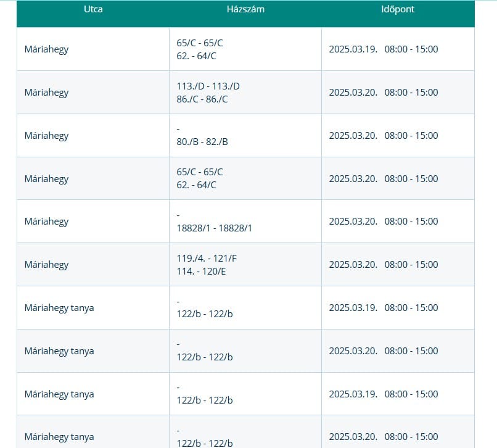497x448 pixels.
Task: Click the Időpont column header
Action: click(x=398, y=10)
